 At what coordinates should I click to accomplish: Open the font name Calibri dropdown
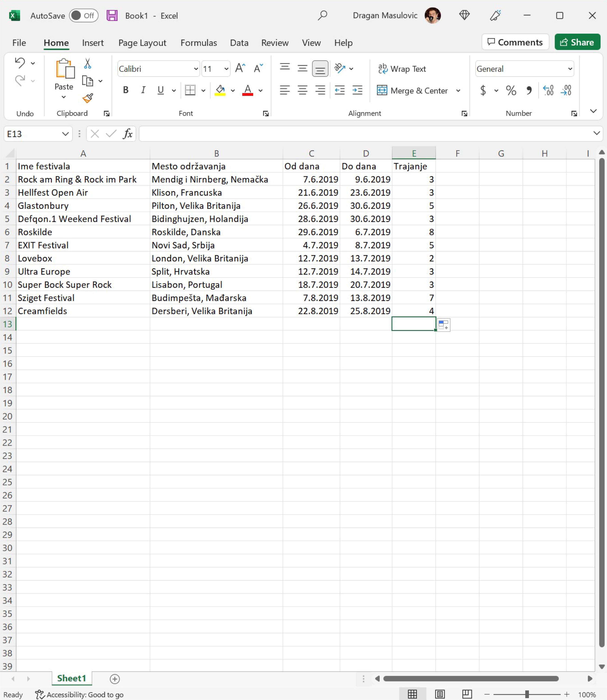point(196,69)
